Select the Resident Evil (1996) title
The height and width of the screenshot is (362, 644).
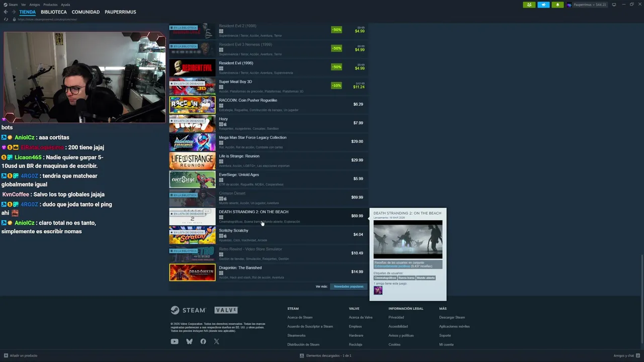point(236,63)
